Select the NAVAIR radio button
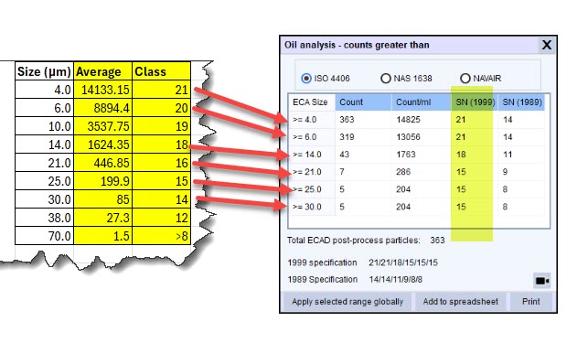 coord(465,79)
